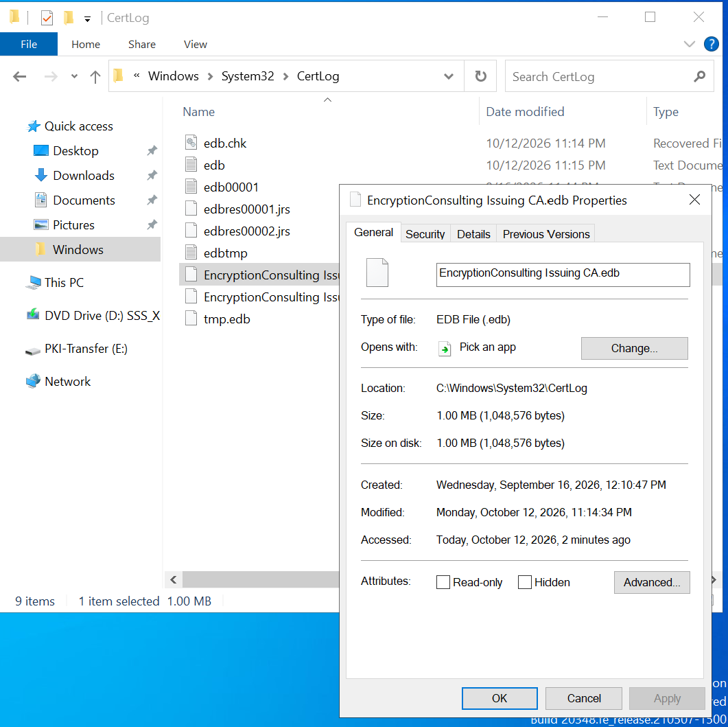Click the file name field in Properties
Image resolution: width=728 pixels, height=727 pixels.
pyautogui.click(x=563, y=275)
